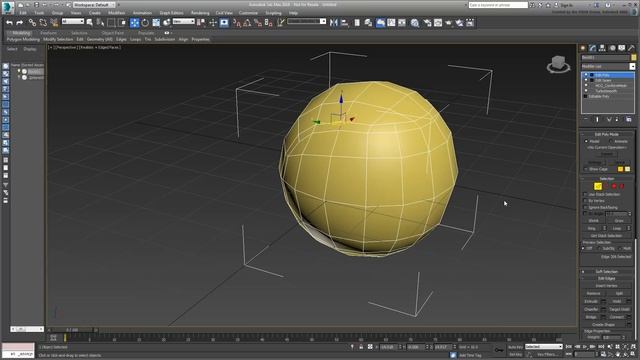The height and width of the screenshot is (360, 640).
Task: Open the Modifiers menu
Action: (117, 13)
